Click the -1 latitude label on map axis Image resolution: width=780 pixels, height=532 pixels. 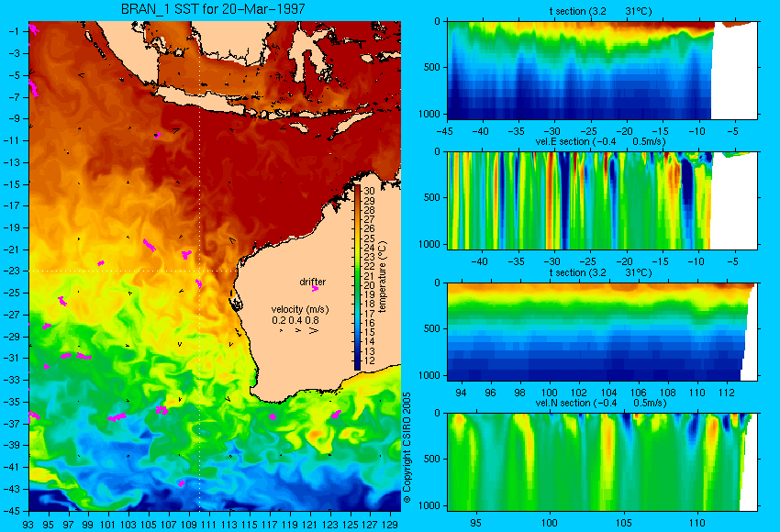[x=15, y=31]
